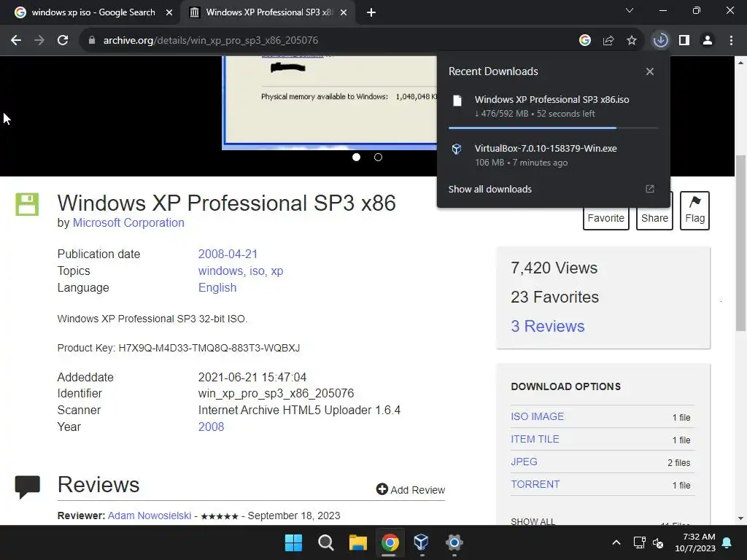The width and height of the screenshot is (747, 560).
Task: Click Chrome icon in taskbar
Action: 390,542
